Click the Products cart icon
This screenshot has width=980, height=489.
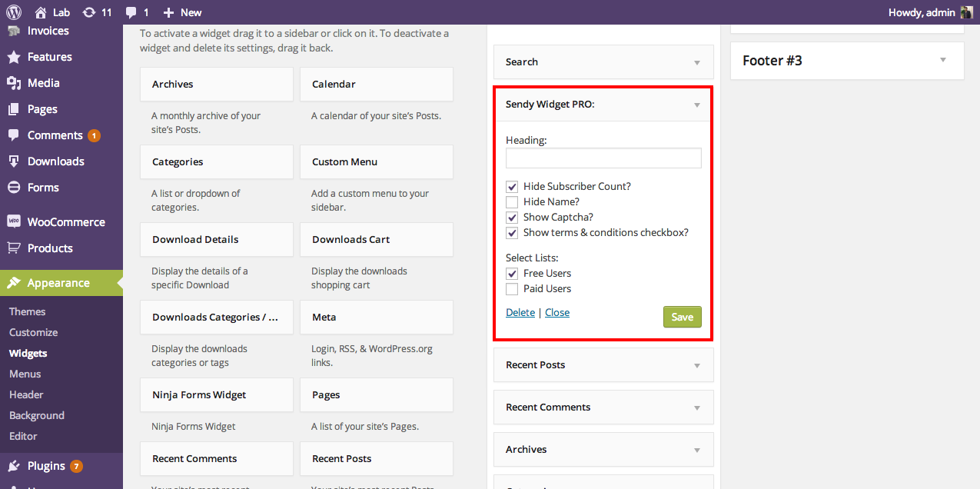pos(13,248)
